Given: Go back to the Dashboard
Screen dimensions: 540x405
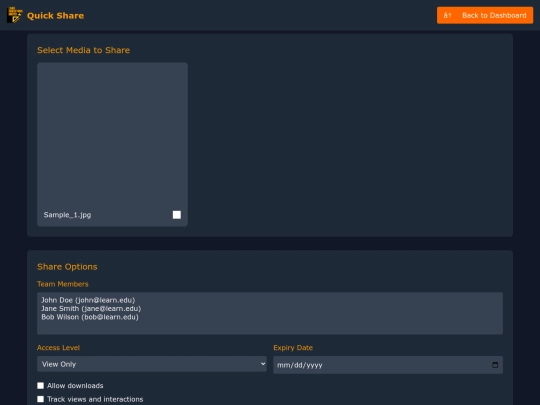Looking at the screenshot, I should (485, 15).
